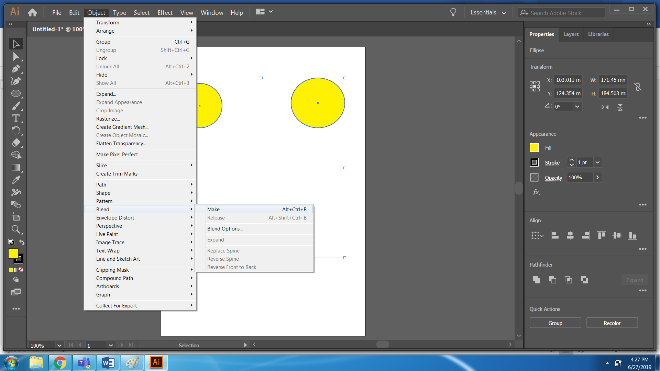Image resolution: width=660 pixels, height=371 pixels.
Task: Set paint mode to None (red slash)
Action: click(21, 270)
